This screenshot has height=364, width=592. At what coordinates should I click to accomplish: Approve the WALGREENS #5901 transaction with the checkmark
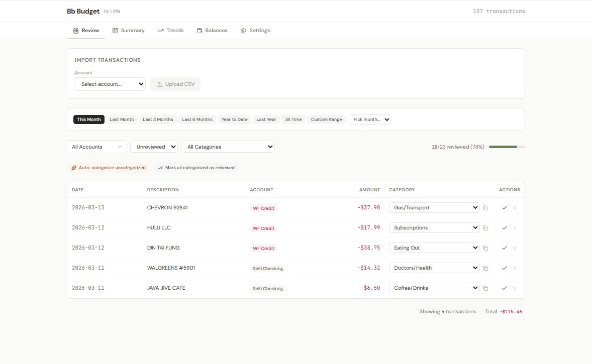click(x=504, y=268)
